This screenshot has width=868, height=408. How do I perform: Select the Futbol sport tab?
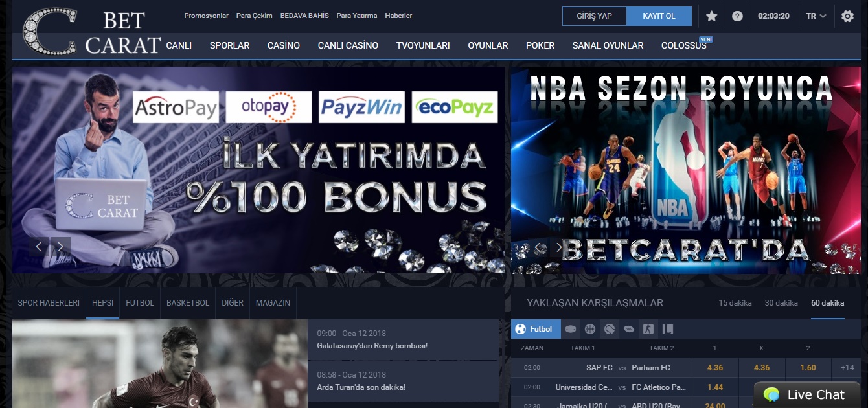(536, 329)
